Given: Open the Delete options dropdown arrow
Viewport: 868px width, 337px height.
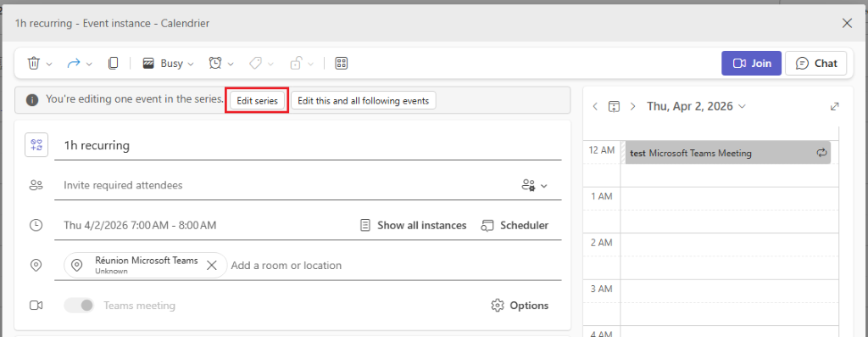Looking at the screenshot, I should click(48, 64).
